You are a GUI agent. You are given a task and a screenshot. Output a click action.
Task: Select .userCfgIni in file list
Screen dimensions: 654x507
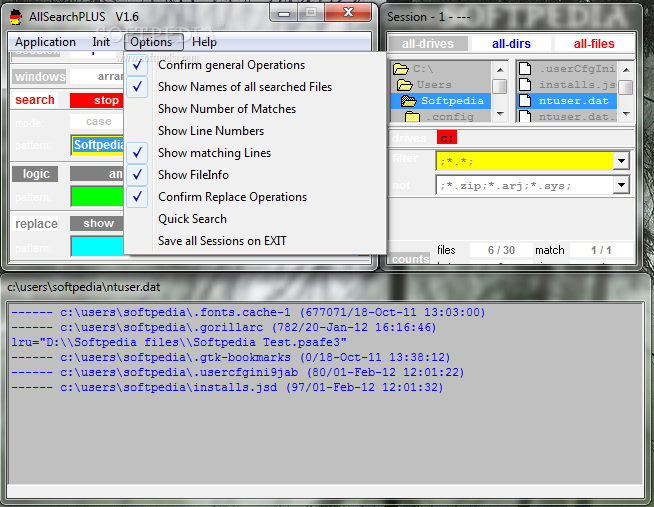(x=577, y=69)
